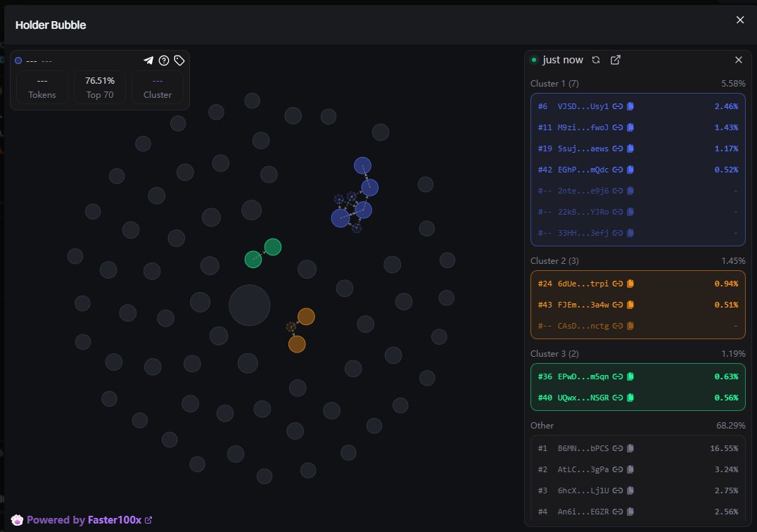The height and width of the screenshot is (532, 757).
Task: Refresh holder data next to just now
Action: click(x=596, y=61)
